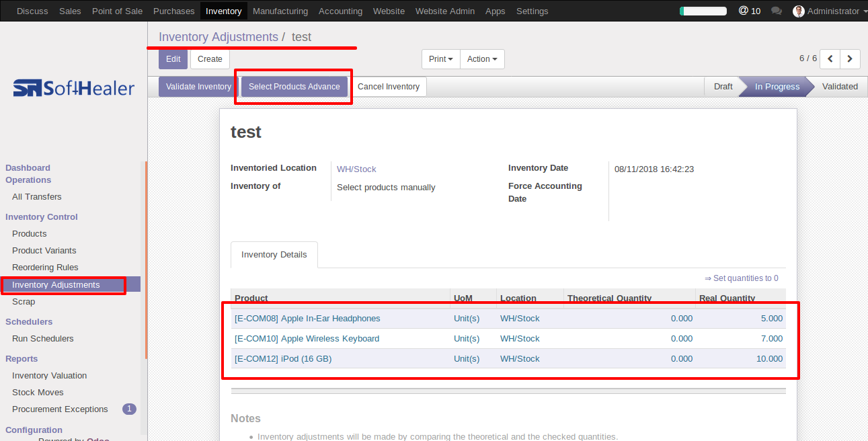Click the Cancel Inventory button
The image size is (868, 441).
tap(389, 87)
